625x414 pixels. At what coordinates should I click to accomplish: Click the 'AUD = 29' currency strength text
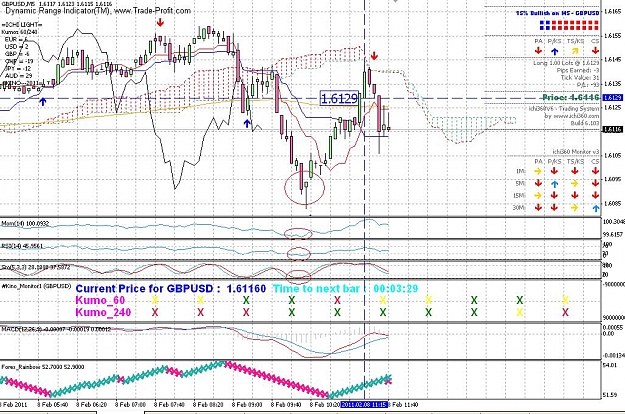(x=18, y=75)
